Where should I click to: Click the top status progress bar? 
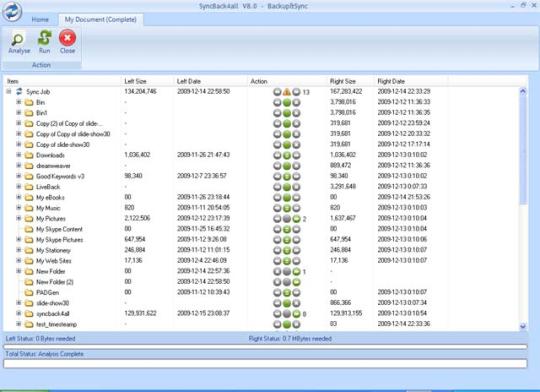(265, 347)
